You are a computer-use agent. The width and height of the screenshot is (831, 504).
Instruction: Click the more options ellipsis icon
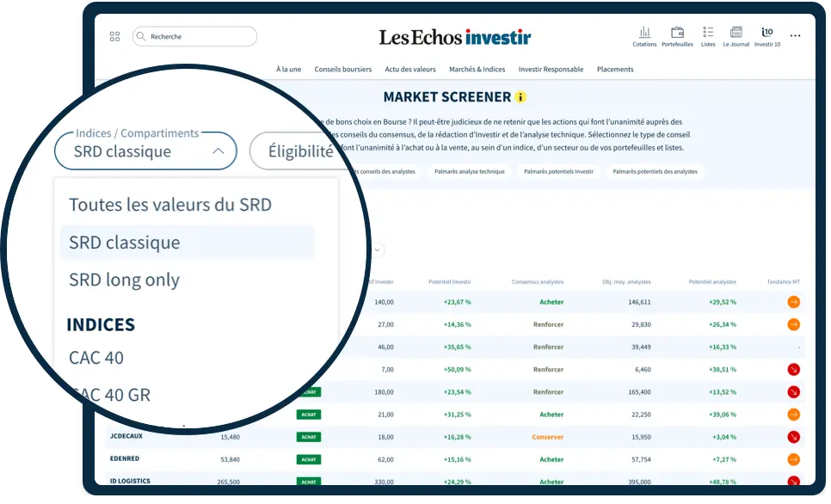tap(795, 35)
